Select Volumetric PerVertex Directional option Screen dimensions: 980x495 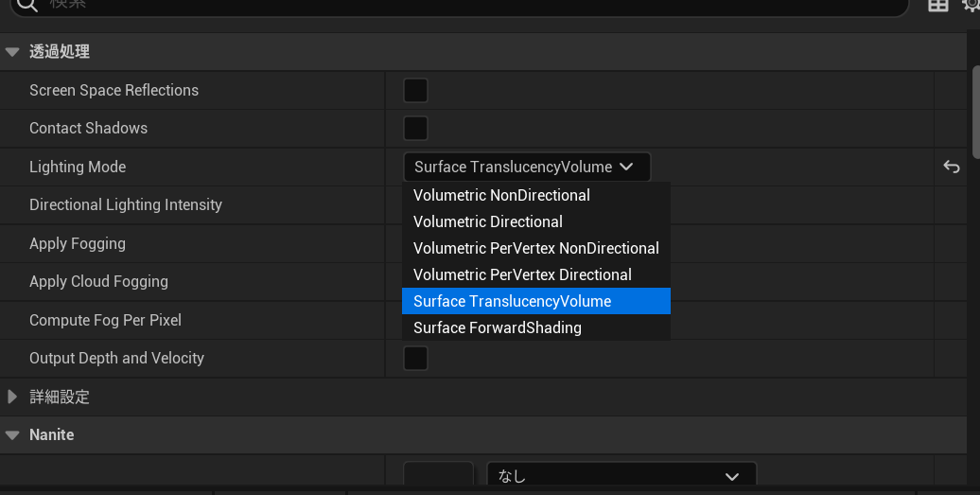522,275
